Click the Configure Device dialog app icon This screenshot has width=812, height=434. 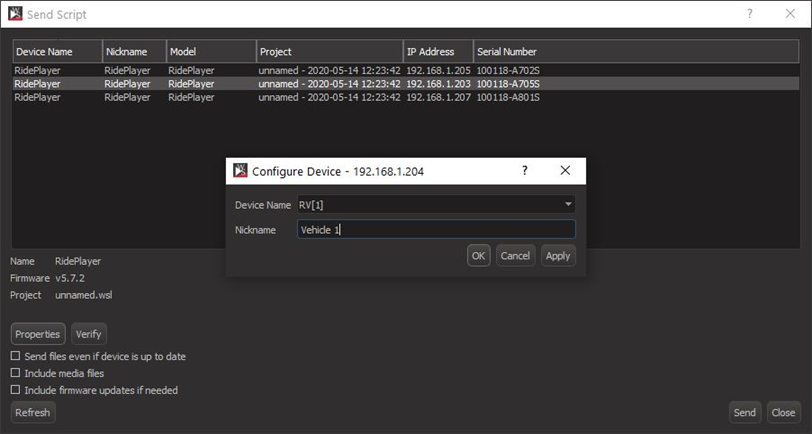240,170
